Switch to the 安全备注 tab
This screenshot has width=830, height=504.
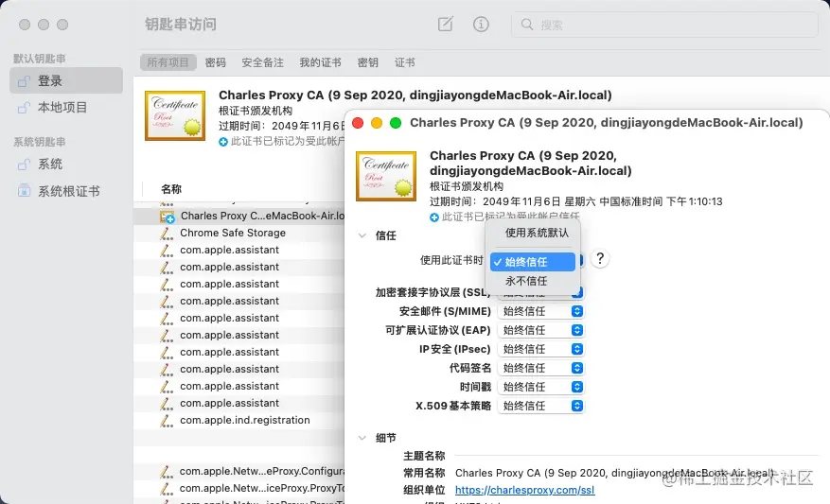[262, 62]
